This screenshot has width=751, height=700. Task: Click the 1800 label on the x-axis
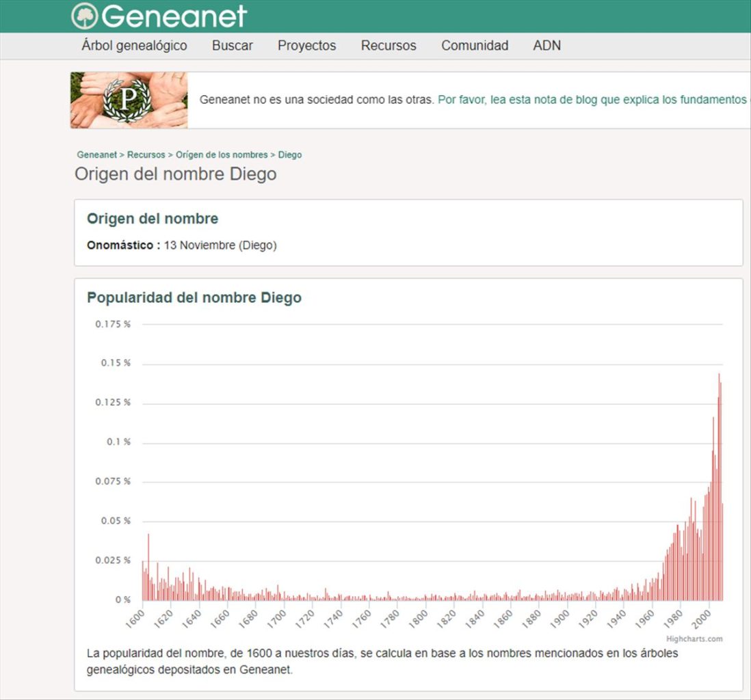point(417,619)
